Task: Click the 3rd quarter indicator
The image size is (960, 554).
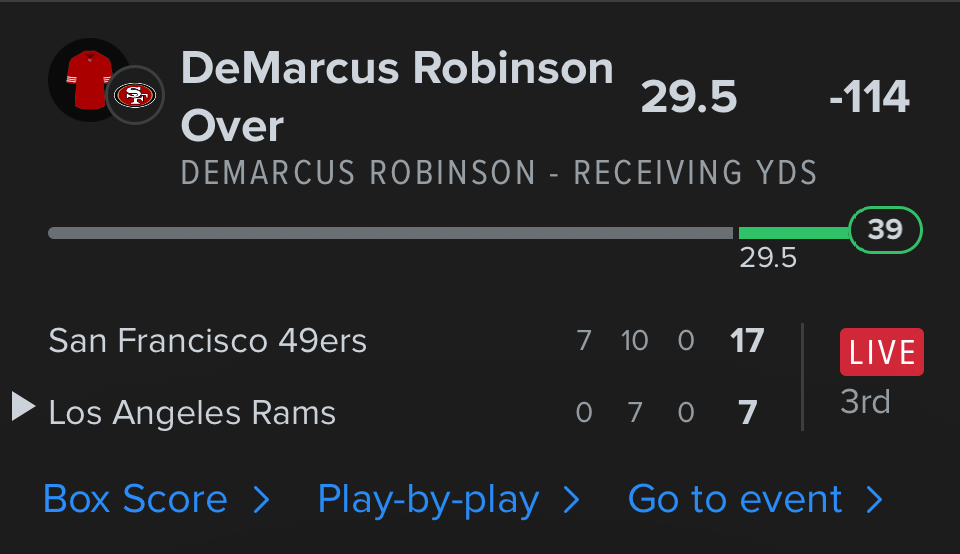Action: pyautogui.click(x=865, y=402)
